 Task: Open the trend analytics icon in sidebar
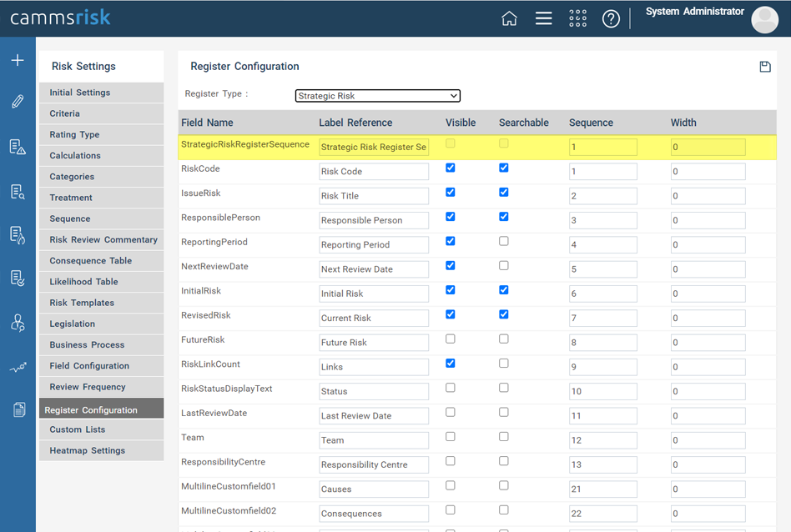(x=18, y=368)
